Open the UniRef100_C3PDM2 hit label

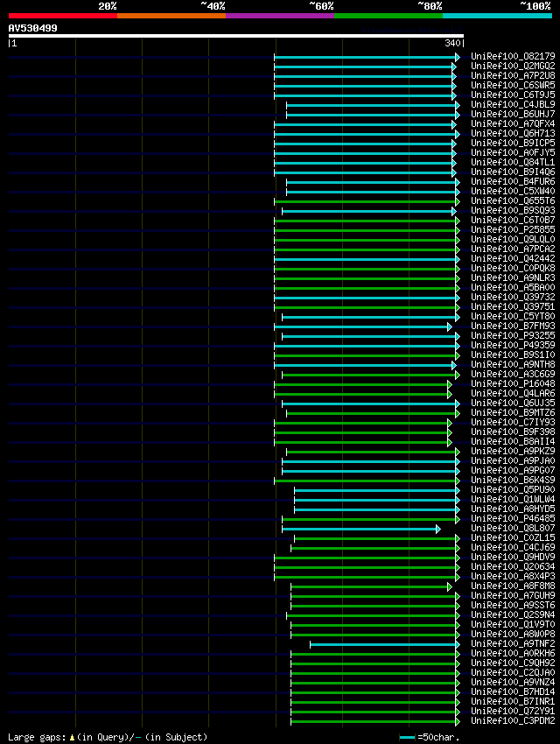click(x=513, y=720)
